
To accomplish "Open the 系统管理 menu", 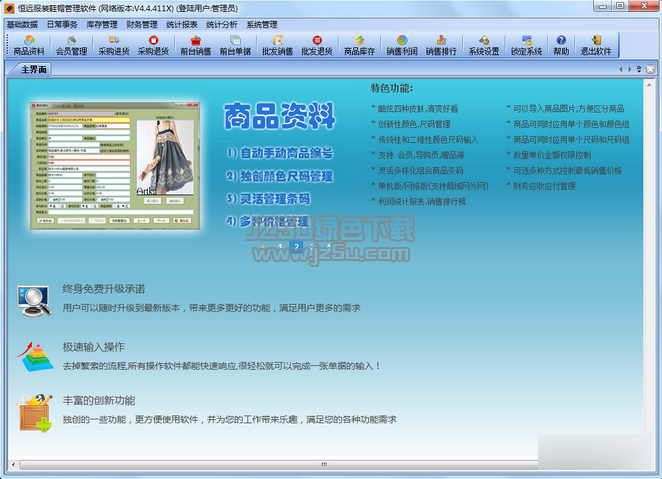I will pyautogui.click(x=262, y=24).
